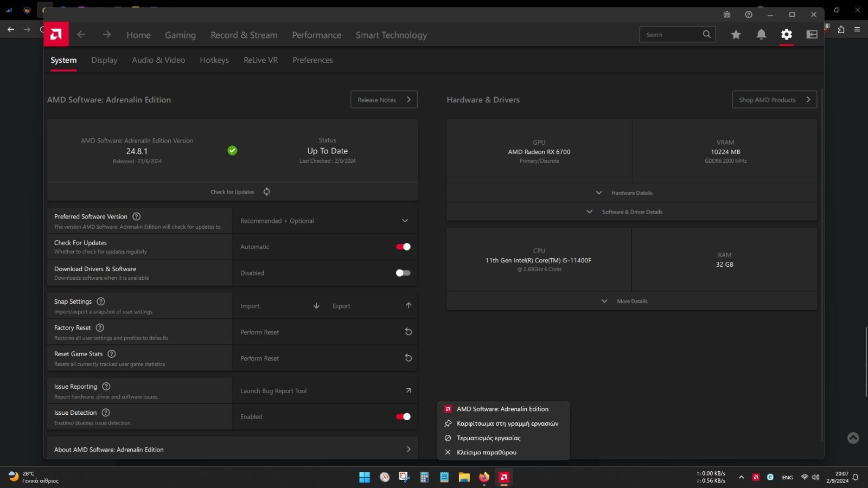Launch Bug Report Tool arrow icon
Image resolution: width=868 pixels, height=488 pixels.
[409, 390]
